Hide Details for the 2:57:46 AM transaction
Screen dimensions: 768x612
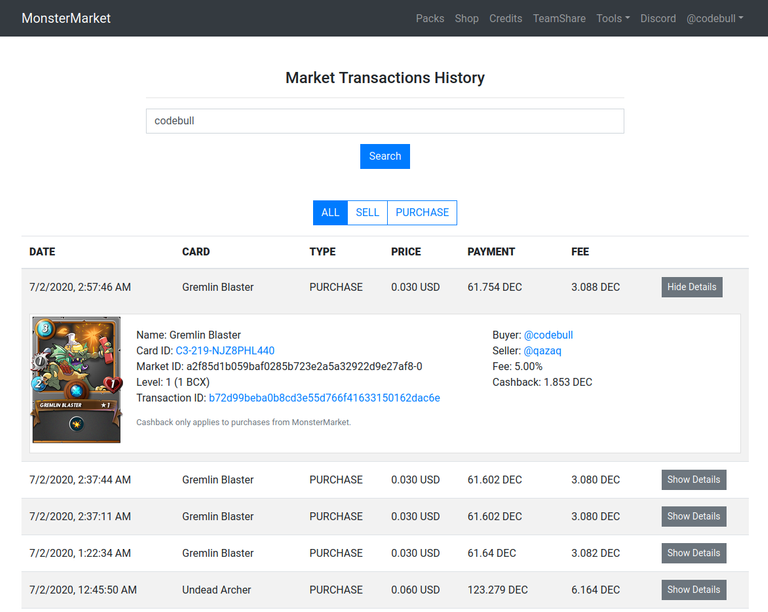click(692, 287)
